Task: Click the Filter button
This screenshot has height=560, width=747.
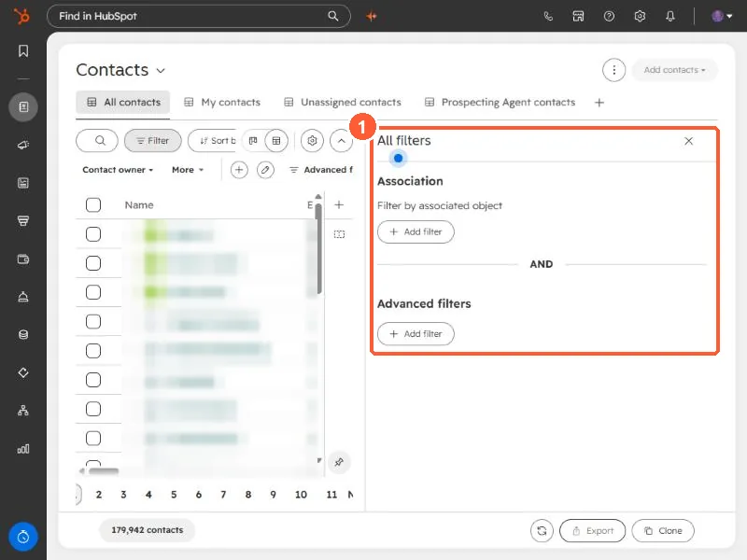Action: (153, 141)
